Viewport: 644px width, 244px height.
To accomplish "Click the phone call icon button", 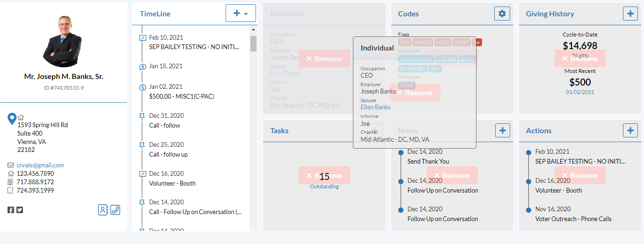I will coord(115,209).
